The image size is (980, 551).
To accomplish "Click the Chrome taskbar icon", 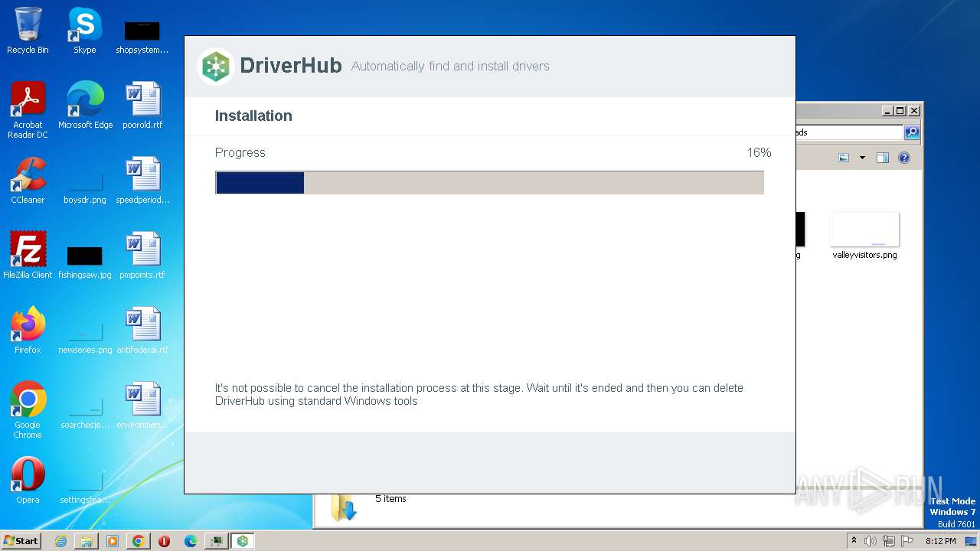I will pyautogui.click(x=139, y=541).
